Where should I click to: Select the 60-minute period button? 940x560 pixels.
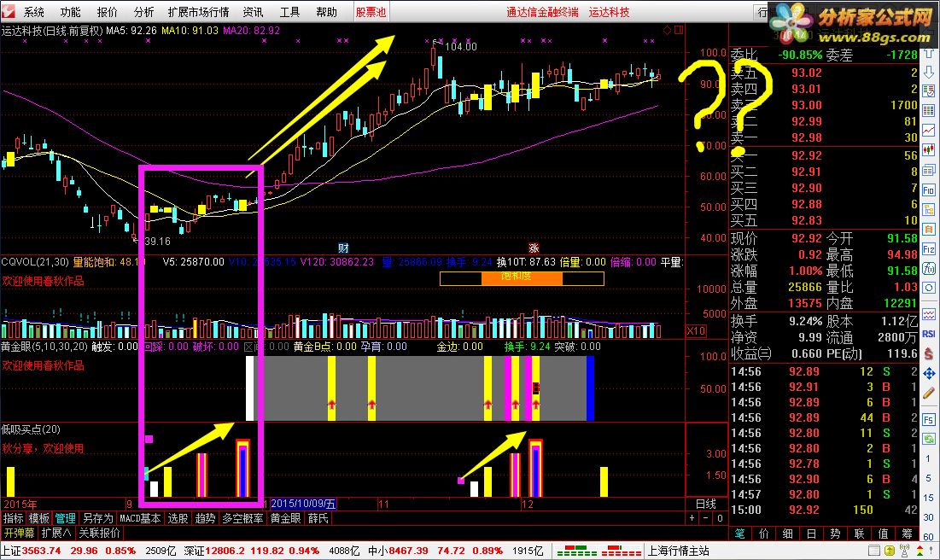(929, 537)
